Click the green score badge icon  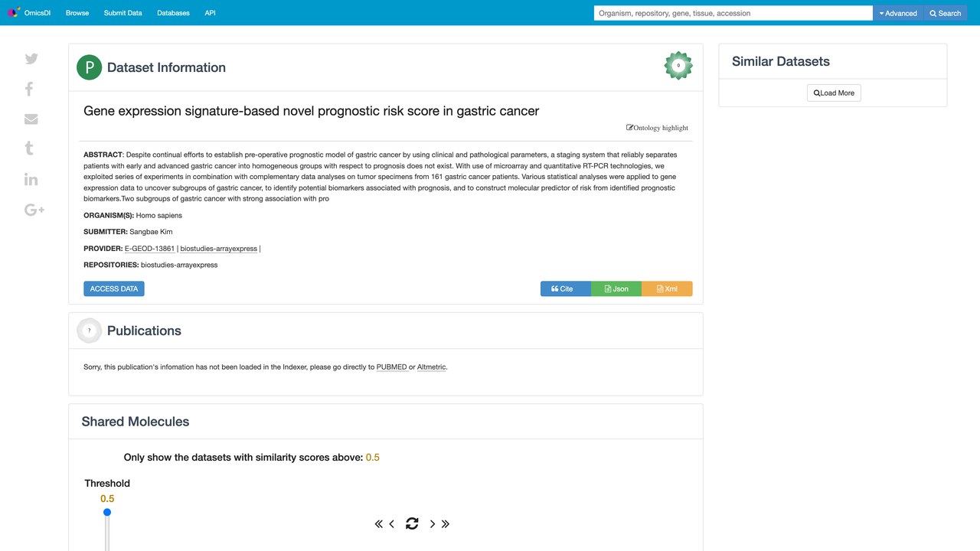678,66
